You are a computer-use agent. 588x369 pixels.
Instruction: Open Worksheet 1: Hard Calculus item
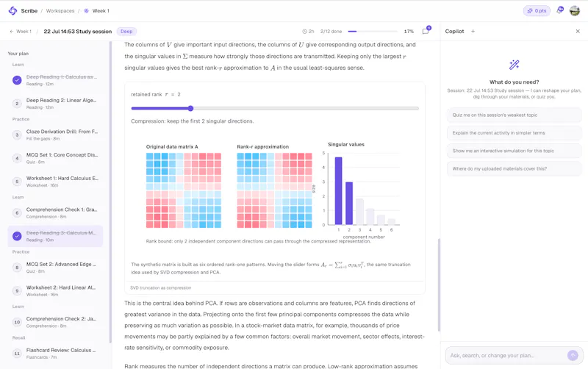[56, 182]
